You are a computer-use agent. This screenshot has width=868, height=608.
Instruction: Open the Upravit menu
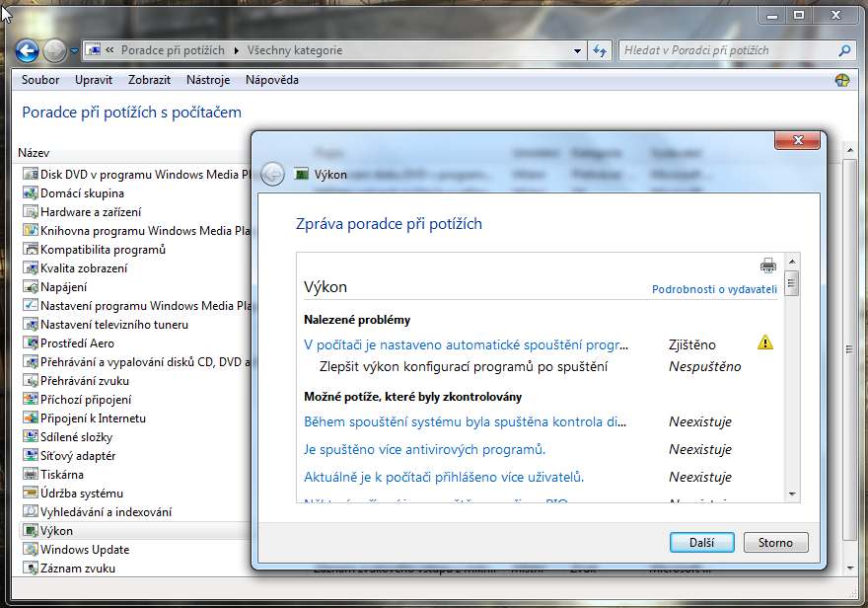pyautogui.click(x=94, y=80)
